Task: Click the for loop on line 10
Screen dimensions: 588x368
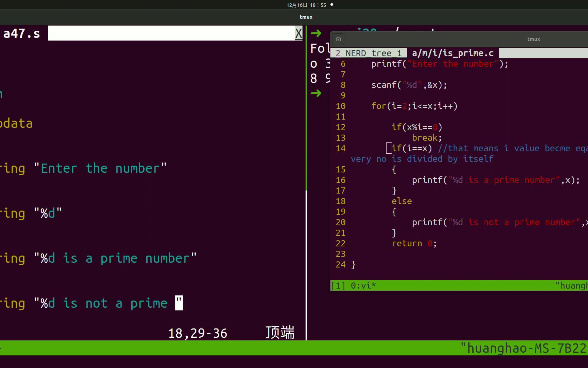Action: click(x=414, y=106)
